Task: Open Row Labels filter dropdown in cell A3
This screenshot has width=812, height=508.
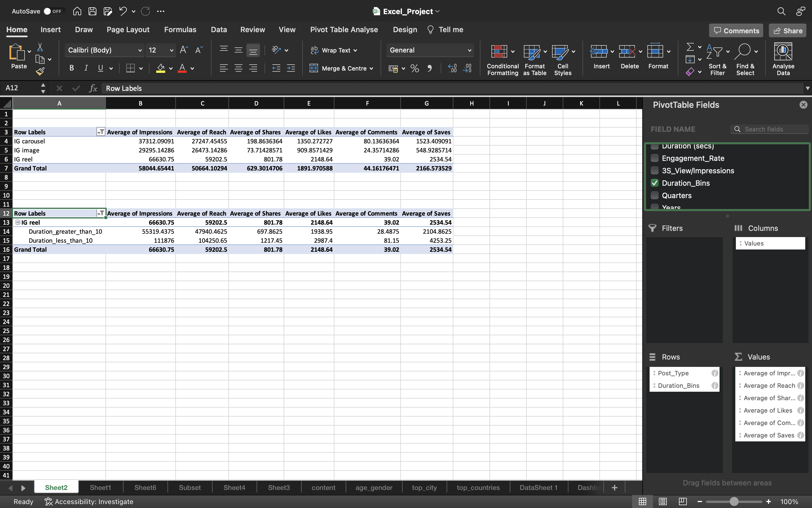Action: coord(100,132)
